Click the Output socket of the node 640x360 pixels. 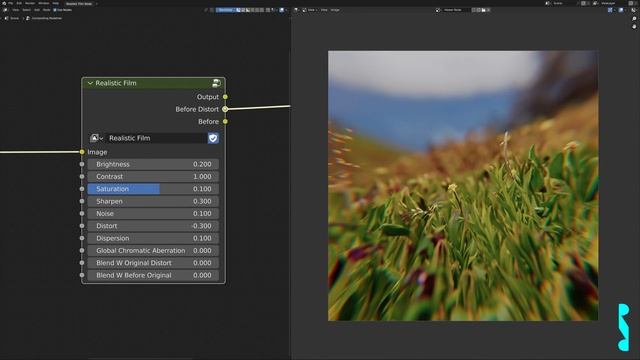click(225, 97)
